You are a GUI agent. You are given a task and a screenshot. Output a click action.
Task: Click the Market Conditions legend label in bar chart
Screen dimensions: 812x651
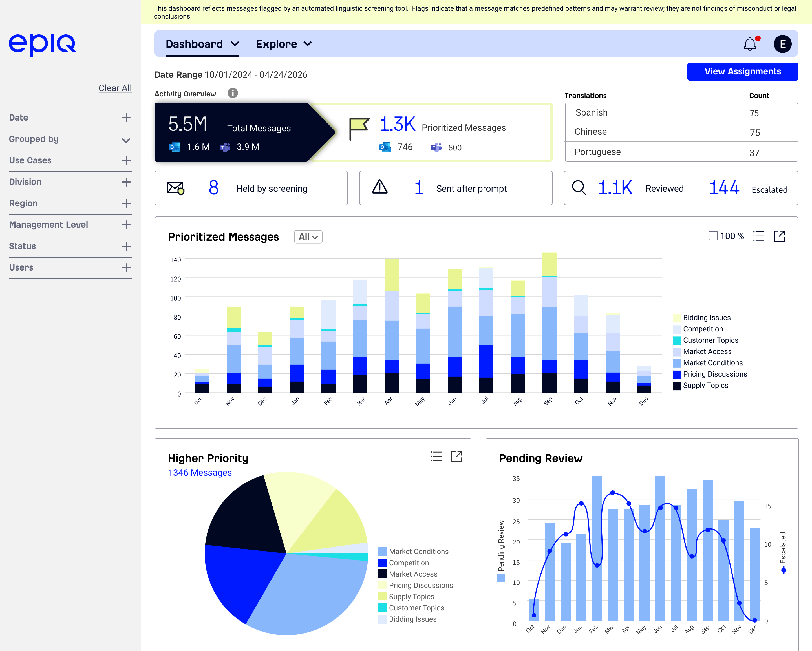click(712, 363)
